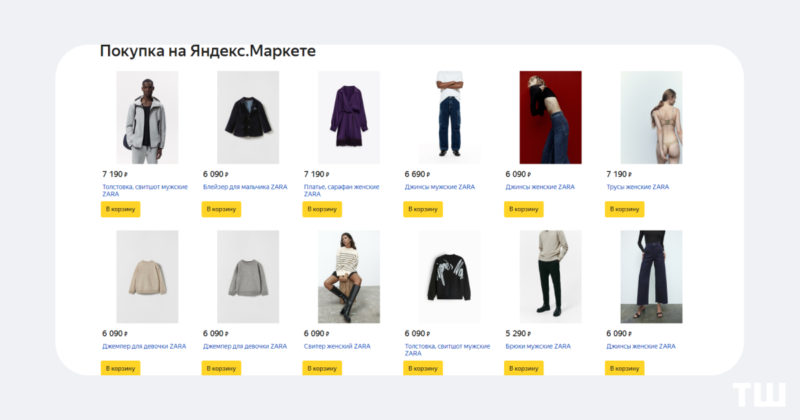
Task: Click 'В корзину' under 'Джинсы мужские ZARA'
Action: 423,209
